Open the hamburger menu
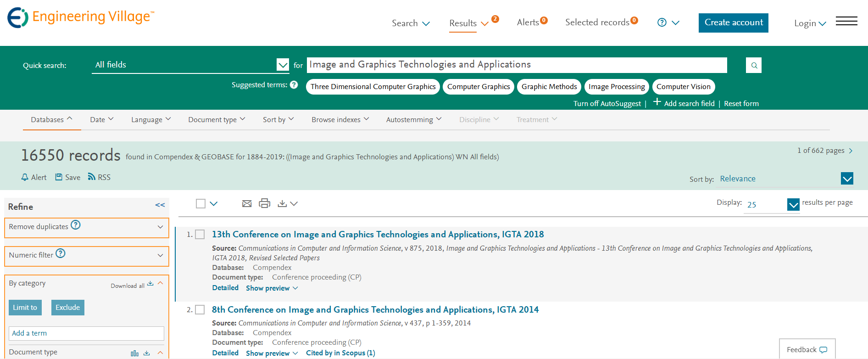 point(846,21)
